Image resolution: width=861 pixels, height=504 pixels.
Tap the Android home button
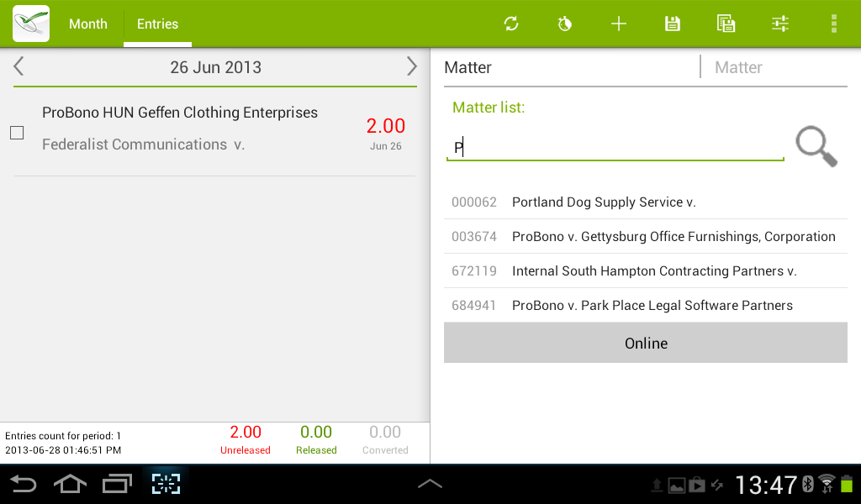click(x=70, y=484)
